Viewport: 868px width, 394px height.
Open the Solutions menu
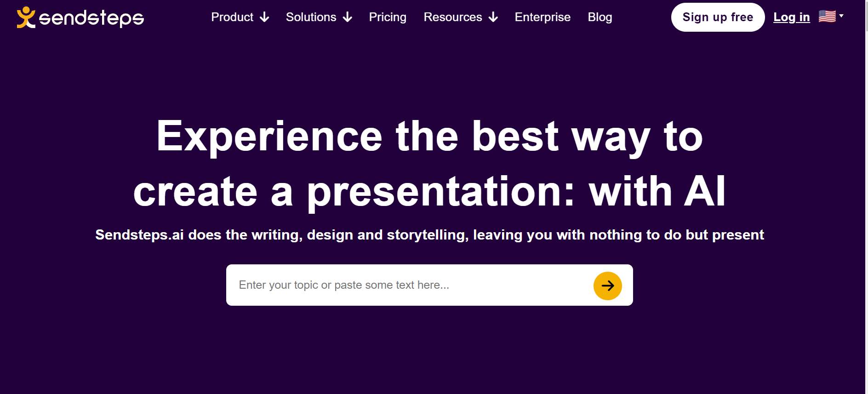[311, 17]
